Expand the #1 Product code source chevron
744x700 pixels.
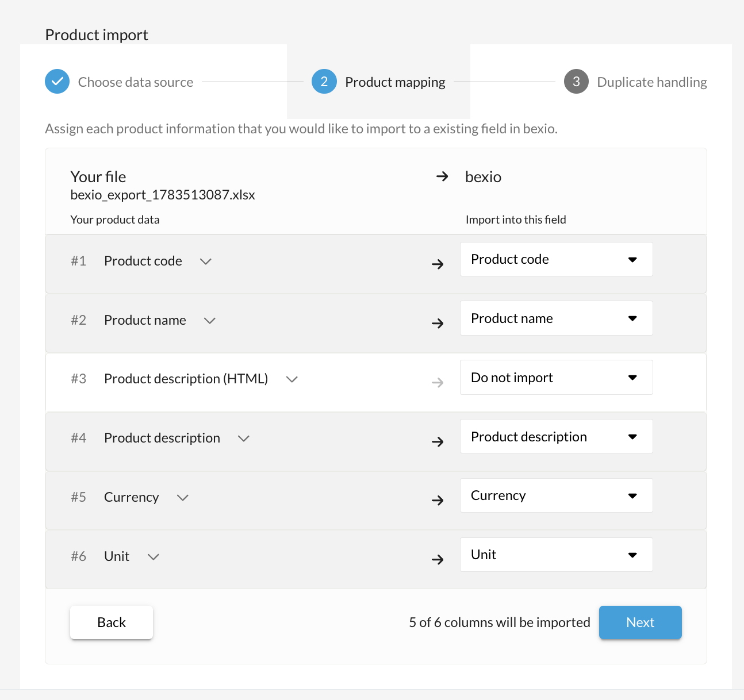[206, 261]
